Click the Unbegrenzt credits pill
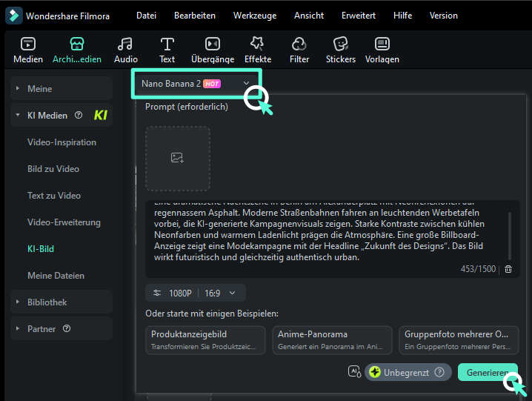 point(408,372)
